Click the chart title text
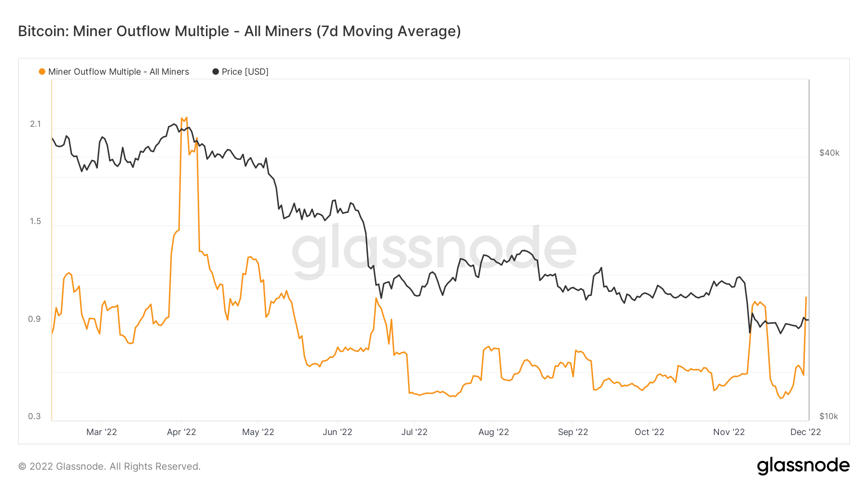This screenshot has width=868, height=488. click(x=239, y=31)
